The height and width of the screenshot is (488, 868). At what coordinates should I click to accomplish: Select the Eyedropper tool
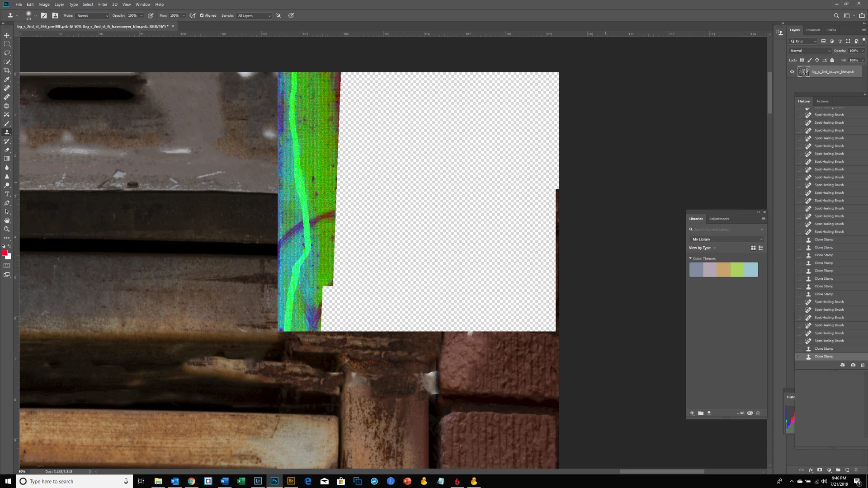[7, 80]
